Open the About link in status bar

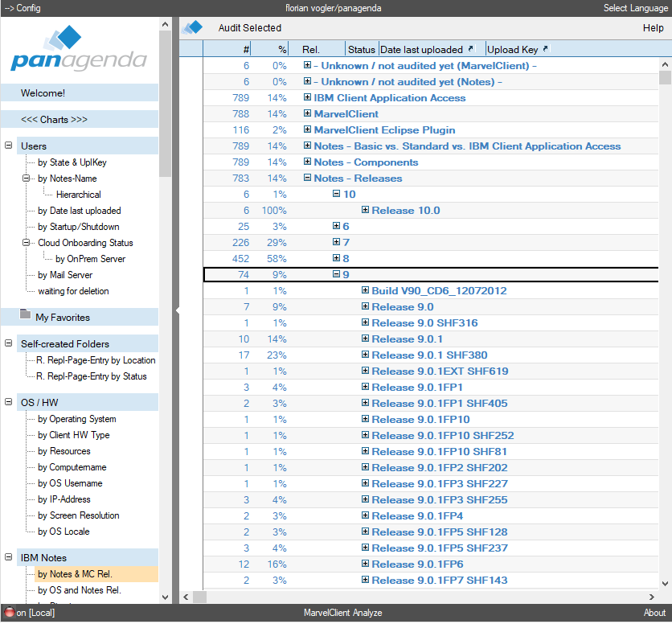click(x=654, y=613)
